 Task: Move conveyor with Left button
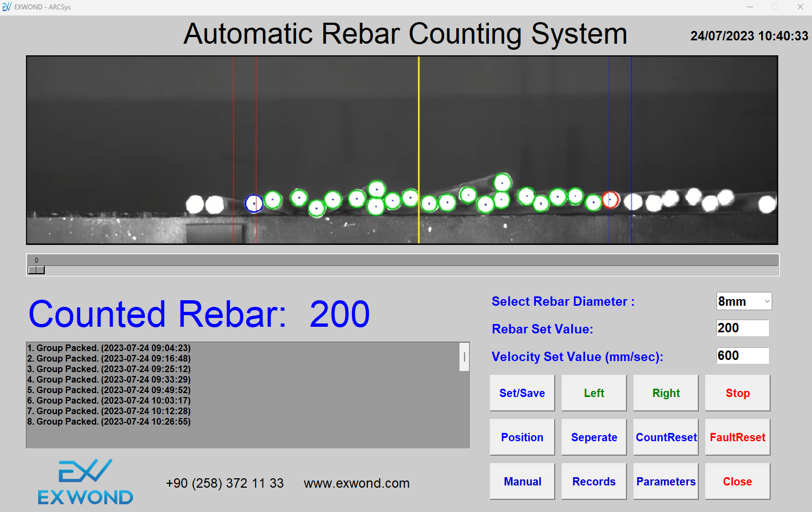coord(594,393)
